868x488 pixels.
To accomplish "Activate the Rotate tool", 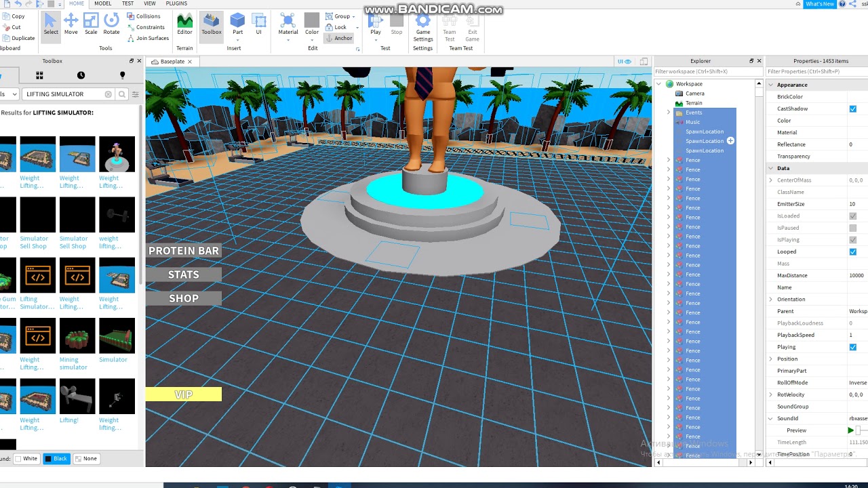I will (x=111, y=24).
